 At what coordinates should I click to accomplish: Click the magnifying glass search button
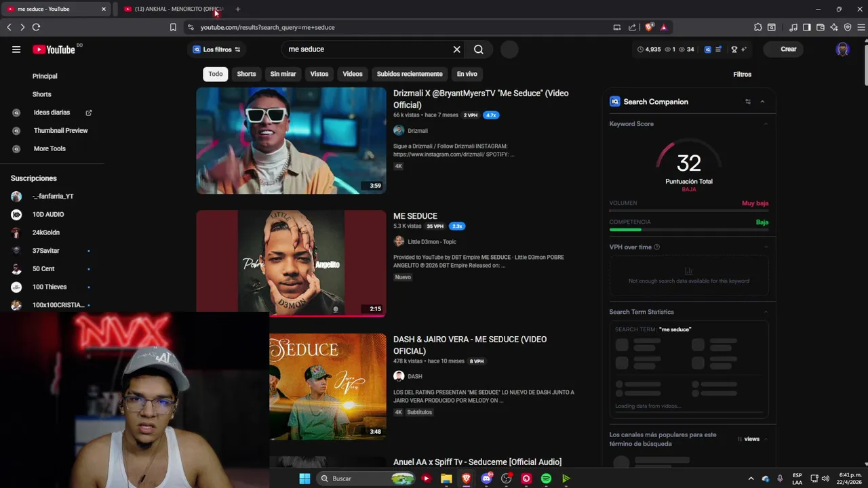click(x=479, y=49)
